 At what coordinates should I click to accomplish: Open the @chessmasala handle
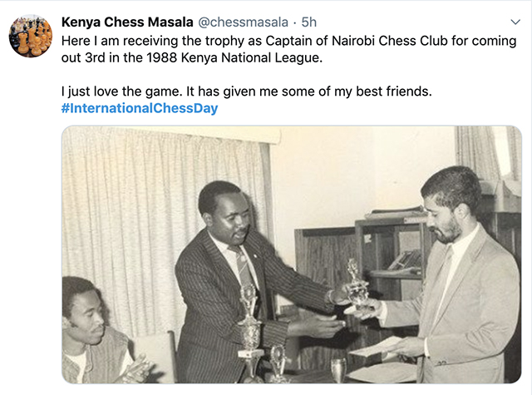243,22
